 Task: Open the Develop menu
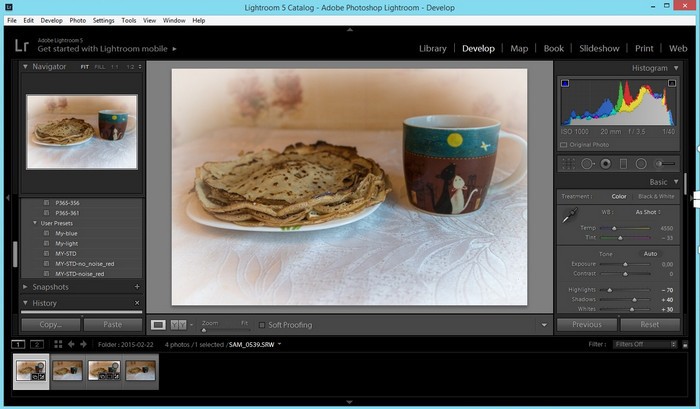point(51,21)
